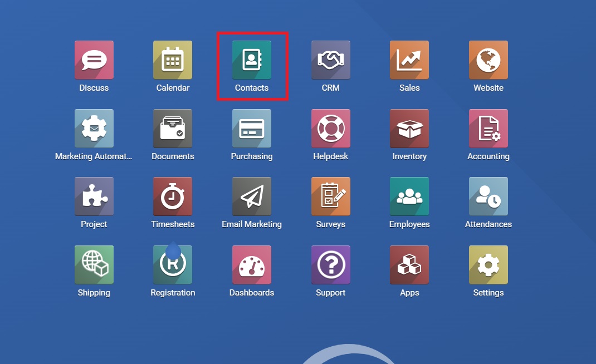Open the Documents app

point(173,129)
